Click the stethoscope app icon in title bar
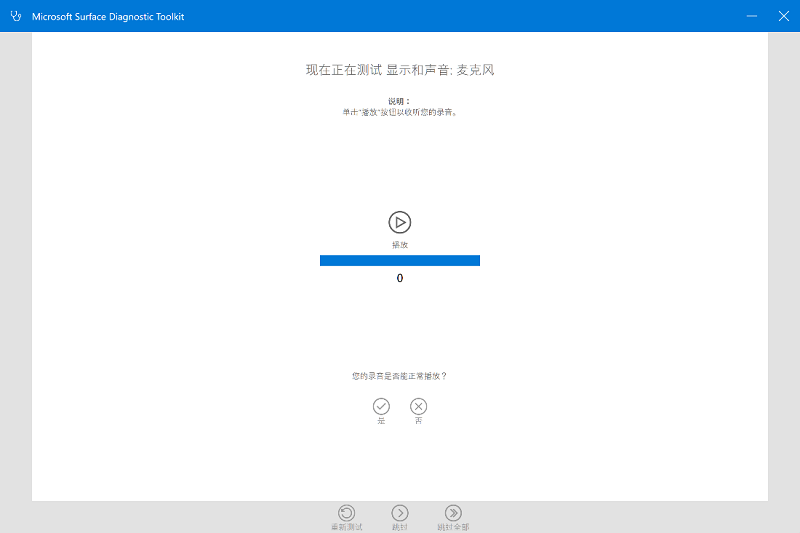800x533 pixels. pyautogui.click(x=16, y=16)
